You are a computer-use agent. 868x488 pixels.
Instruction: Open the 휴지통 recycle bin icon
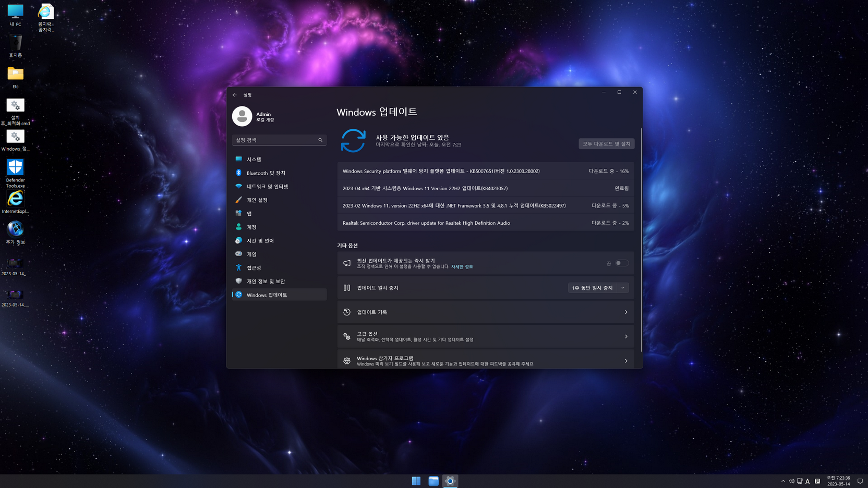pos(15,46)
